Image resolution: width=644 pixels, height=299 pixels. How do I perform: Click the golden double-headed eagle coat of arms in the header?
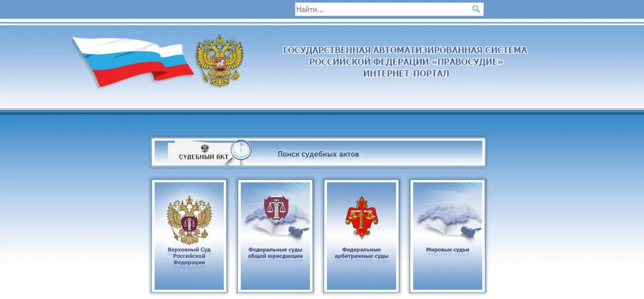tap(220, 60)
